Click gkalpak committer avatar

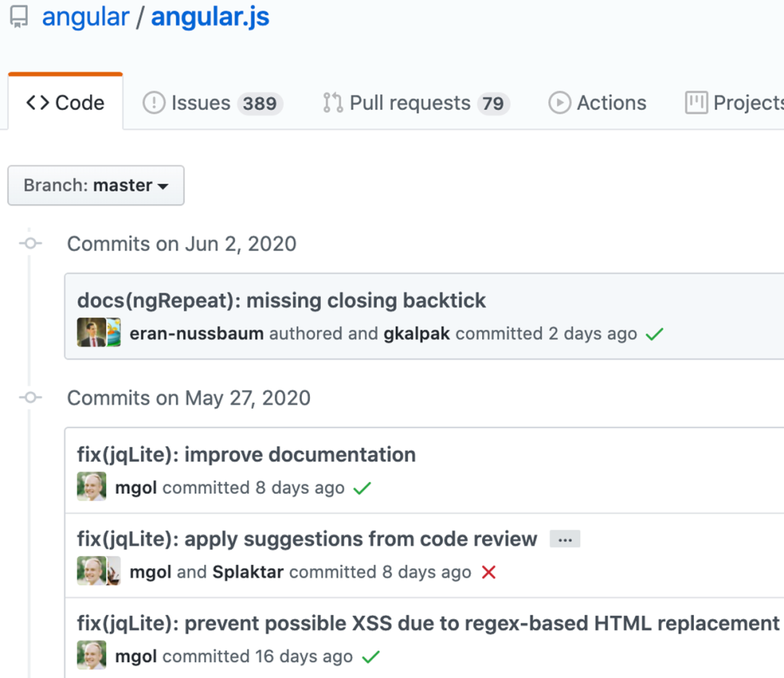tap(113, 332)
